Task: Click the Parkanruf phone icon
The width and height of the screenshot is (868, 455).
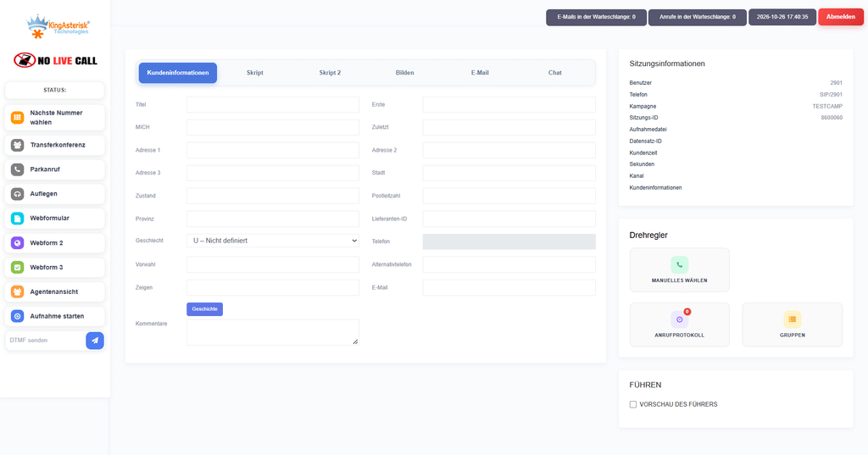Action: (17, 169)
